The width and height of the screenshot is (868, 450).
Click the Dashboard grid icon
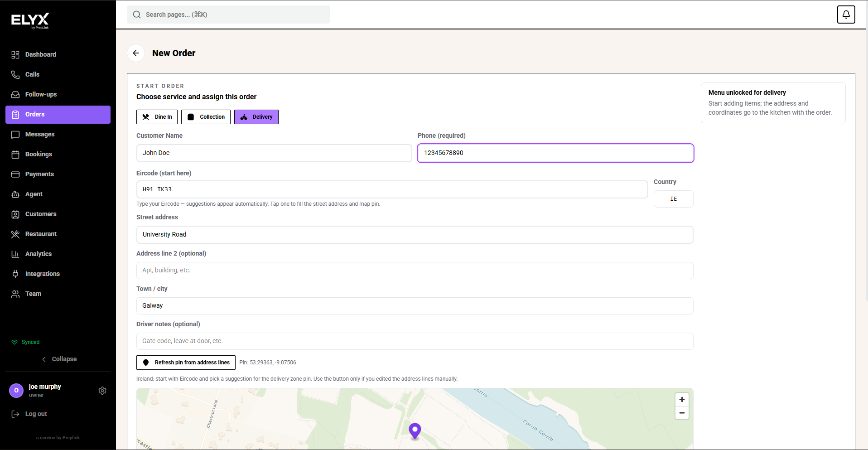tap(15, 54)
